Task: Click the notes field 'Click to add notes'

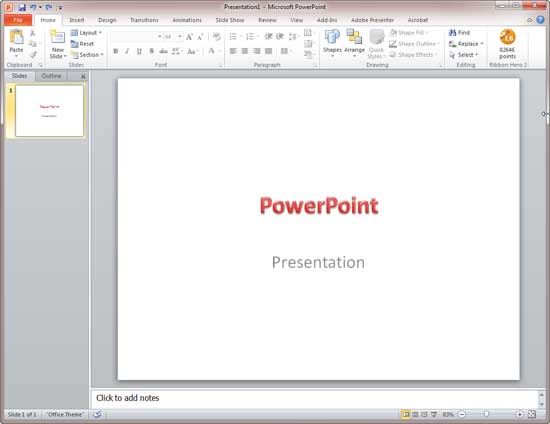Action: 314,398
